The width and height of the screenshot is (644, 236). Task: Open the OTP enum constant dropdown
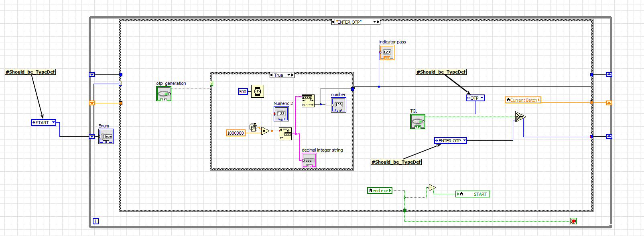coord(482,98)
